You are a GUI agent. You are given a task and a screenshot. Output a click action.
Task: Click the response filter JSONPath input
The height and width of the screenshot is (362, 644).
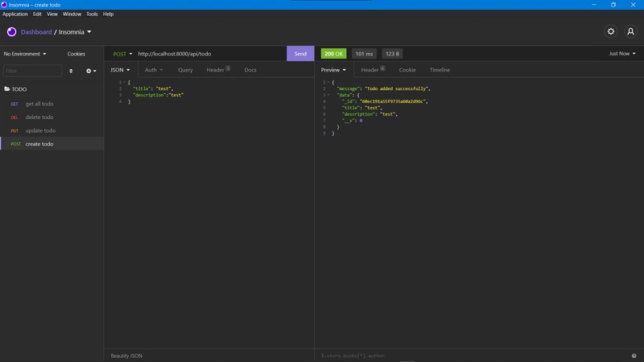coord(473,356)
